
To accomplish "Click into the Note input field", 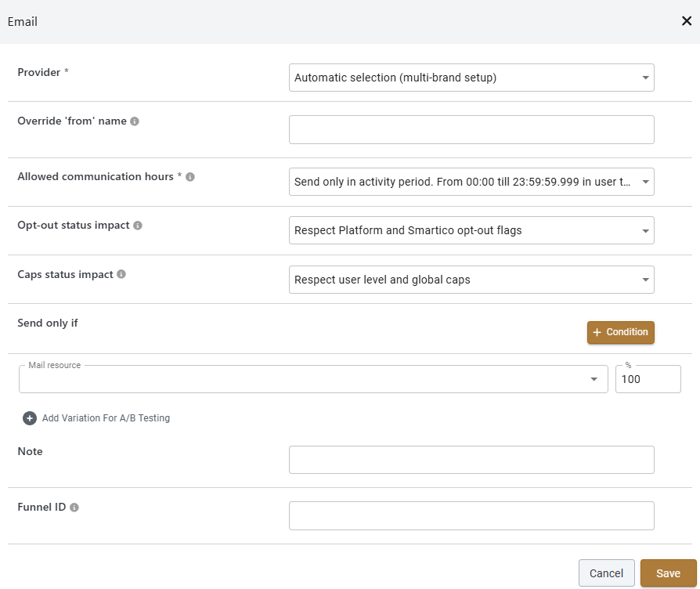I will [x=471, y=460].
